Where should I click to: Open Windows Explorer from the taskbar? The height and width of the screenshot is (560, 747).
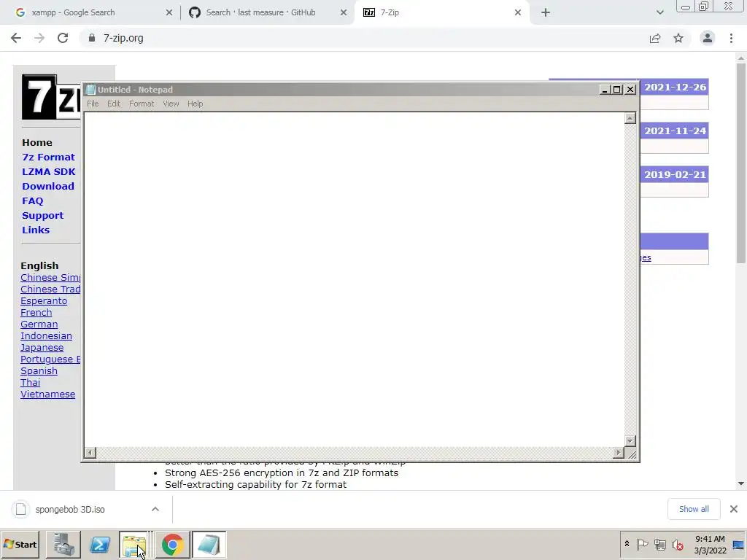coord(134,544)
